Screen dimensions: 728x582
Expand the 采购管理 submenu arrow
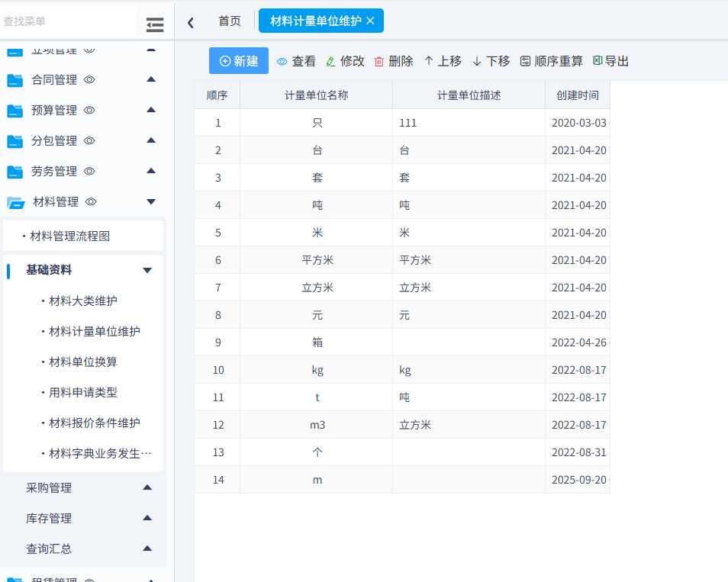pos(147,487)
